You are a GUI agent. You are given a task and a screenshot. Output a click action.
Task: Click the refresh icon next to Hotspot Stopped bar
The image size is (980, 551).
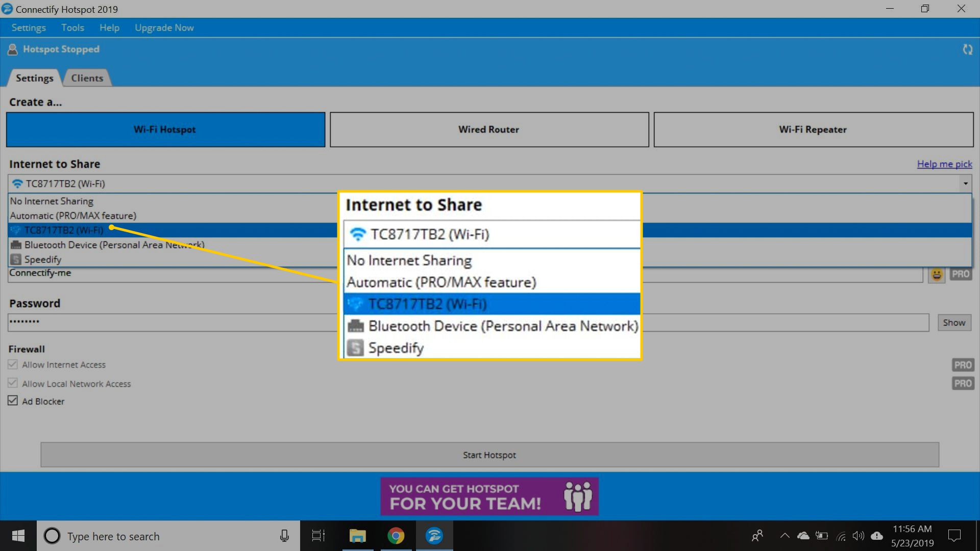pos(967,49)
